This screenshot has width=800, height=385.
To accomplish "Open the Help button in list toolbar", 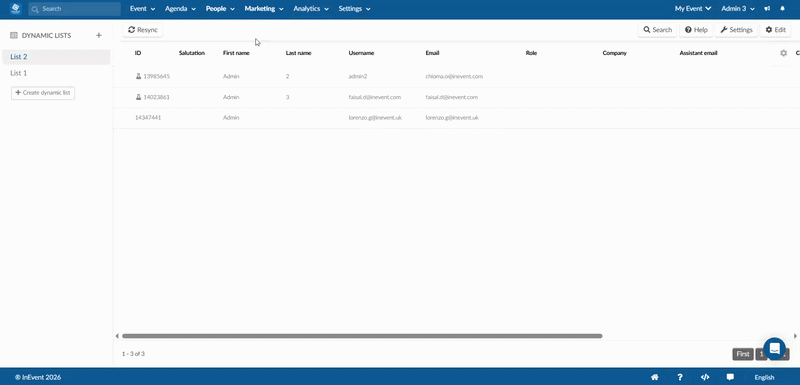I will (696, 30).
